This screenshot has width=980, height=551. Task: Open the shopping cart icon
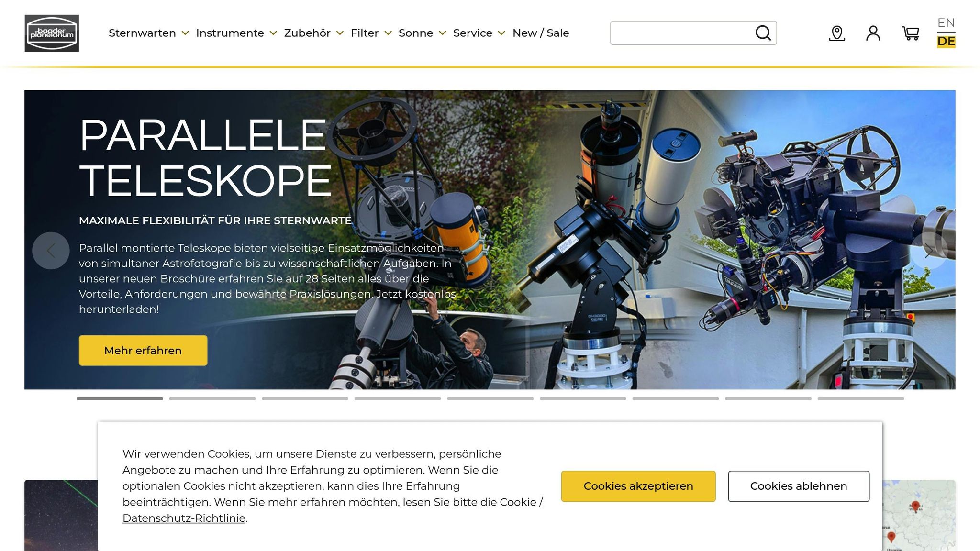pos(910,33)
